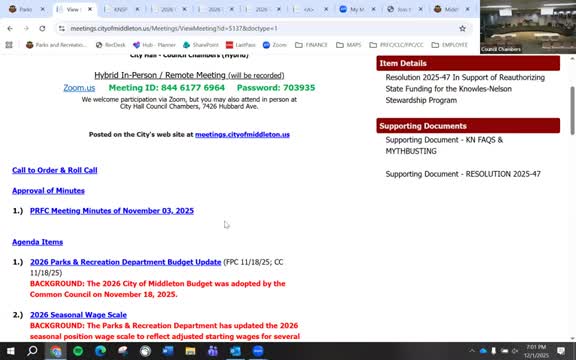This screenshot has height=360, width=576.
Task: Go back using the browser back arrow
Action: point(10,28)
